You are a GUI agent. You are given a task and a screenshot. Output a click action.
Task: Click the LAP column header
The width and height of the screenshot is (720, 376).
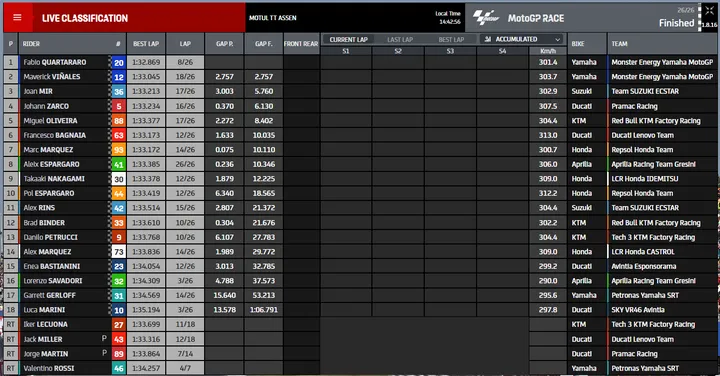185,44
